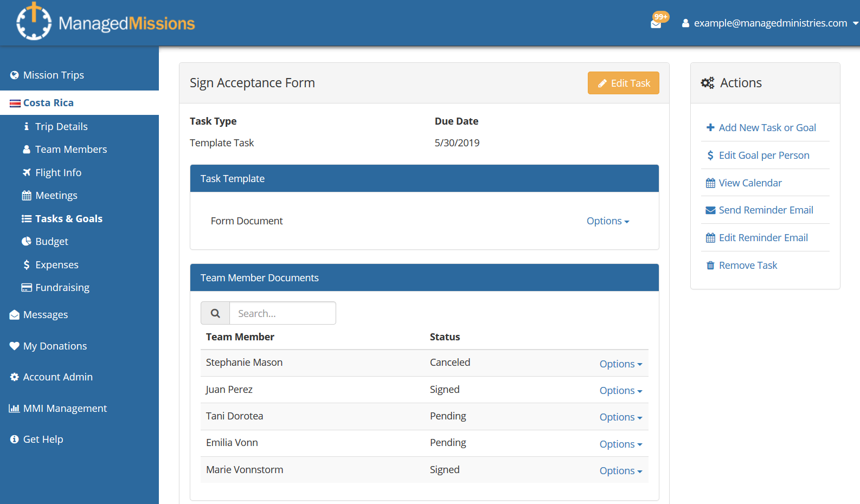
Task: Open the account email dropdown menu
Action: coord(770,23)
